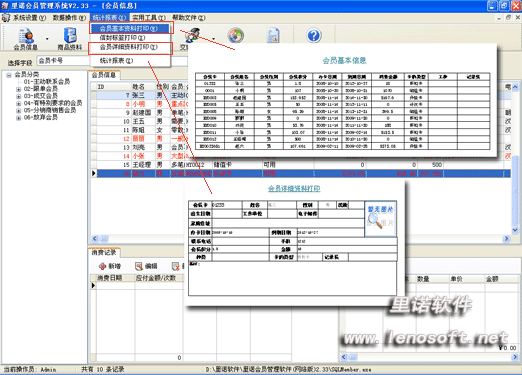Viewport: 522px width, 375px height.
Task: Select 会员详细资料打印 menu entry
Action: click(130, 48)
